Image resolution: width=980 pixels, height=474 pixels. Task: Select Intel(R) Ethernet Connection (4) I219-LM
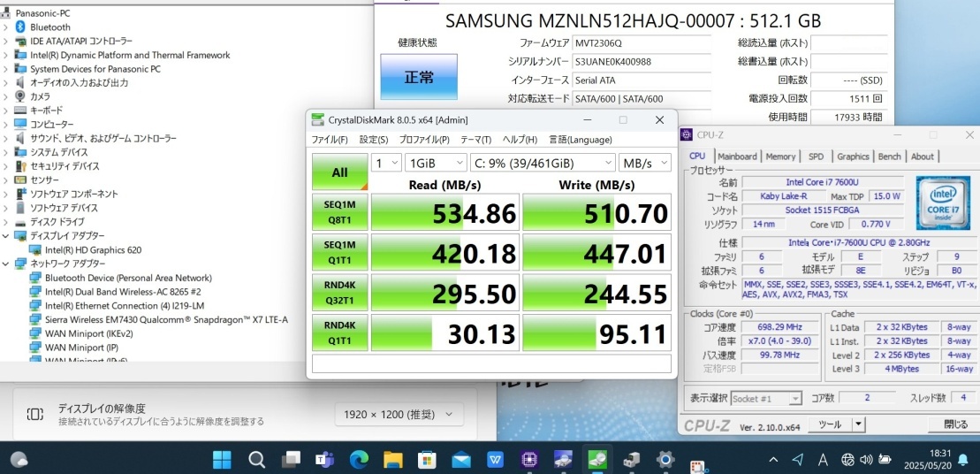click(x=125, y=306)
